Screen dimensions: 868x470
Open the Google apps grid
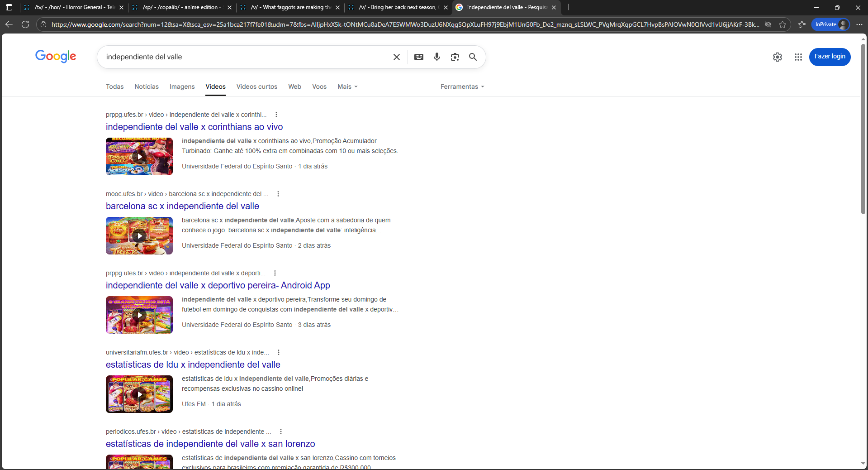798,57
